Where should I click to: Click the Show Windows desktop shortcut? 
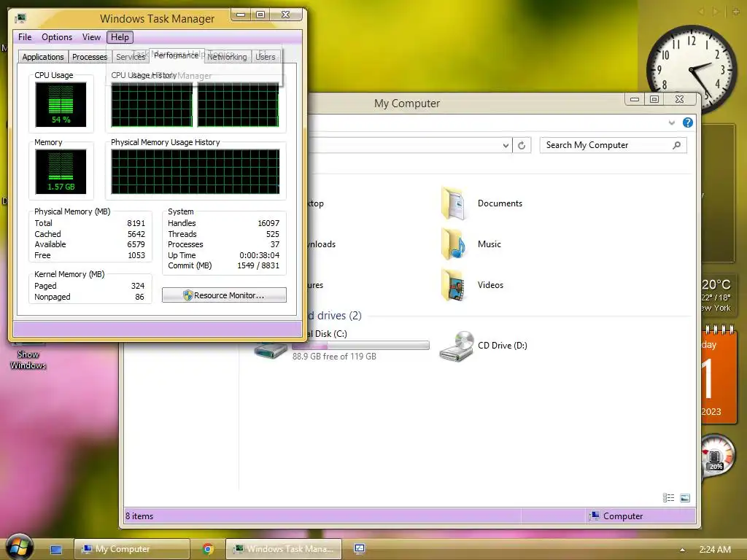[28, 354]
